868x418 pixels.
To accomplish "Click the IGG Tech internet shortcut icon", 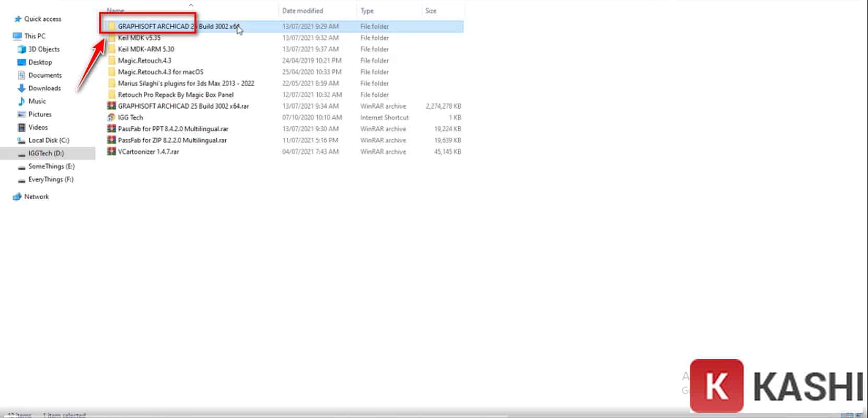I will click(111, 118).
